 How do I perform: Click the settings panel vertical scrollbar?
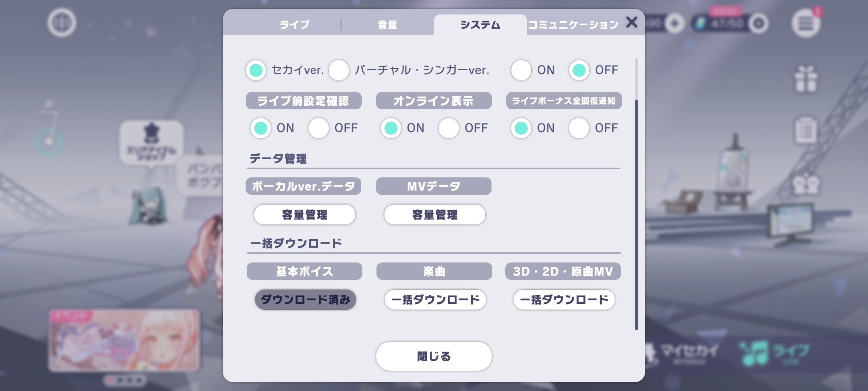(636, 214)
